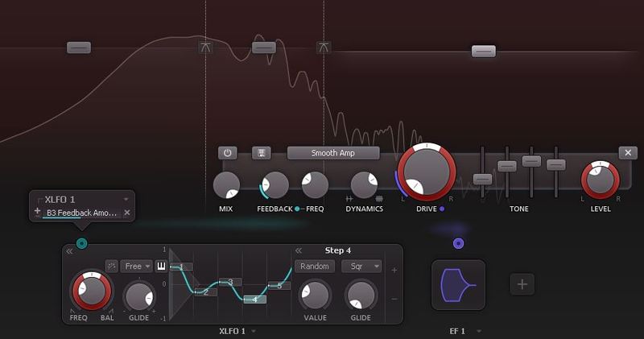Close the band controls panel
The height and width of the screenshot is (339, 644).
[628, 153]
